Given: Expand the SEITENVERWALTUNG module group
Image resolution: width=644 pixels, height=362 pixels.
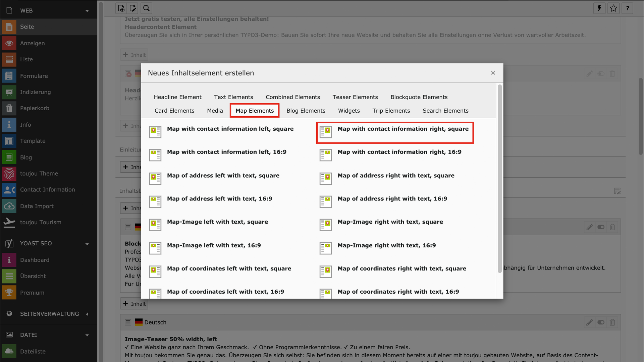Looking at the screenshot, I should (x=87, y=314).
